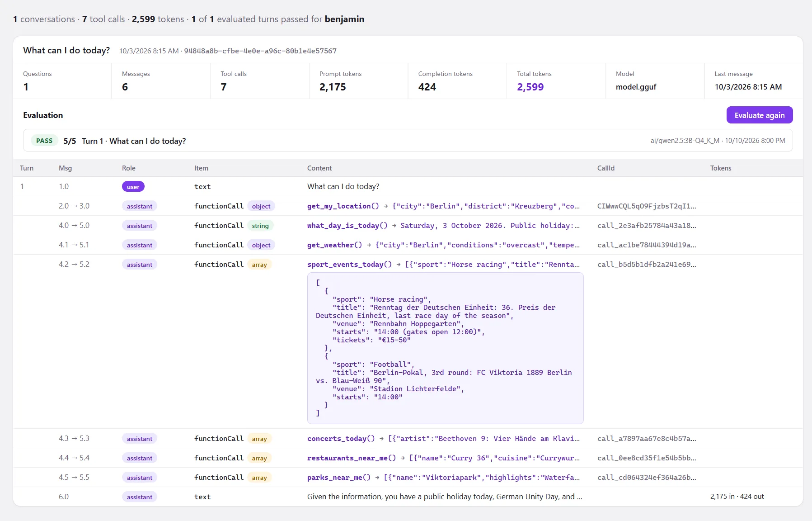Screen dimensions: 812x521
Task: Click the user role badge
Action: 133,186
